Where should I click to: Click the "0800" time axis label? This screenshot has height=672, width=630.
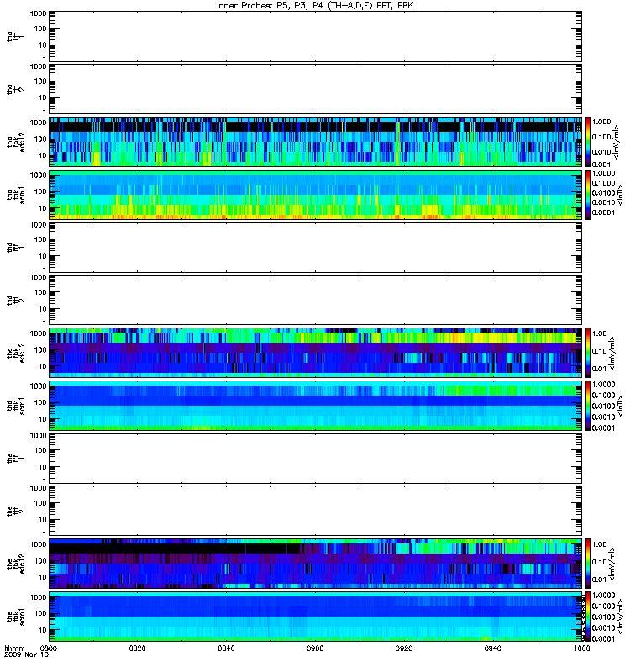point(49,648)
